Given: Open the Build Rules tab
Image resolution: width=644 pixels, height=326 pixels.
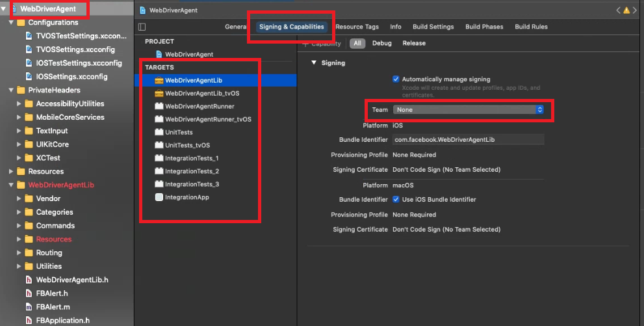Looking at the screenshot, I should [x=531, y=27].
